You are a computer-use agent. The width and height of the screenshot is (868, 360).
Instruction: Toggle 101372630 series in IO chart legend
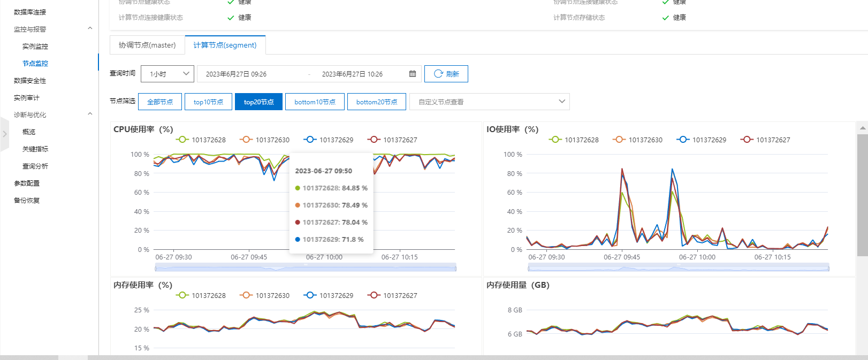tap(638, 140)
